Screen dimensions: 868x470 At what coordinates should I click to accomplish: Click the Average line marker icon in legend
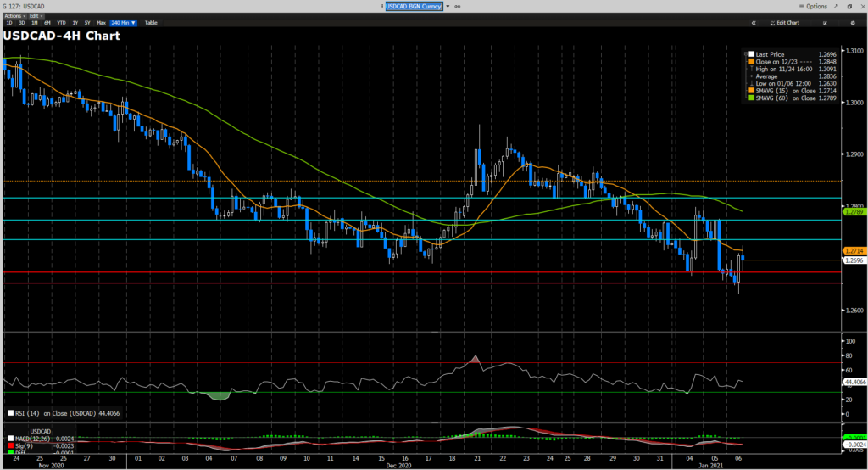751,76
